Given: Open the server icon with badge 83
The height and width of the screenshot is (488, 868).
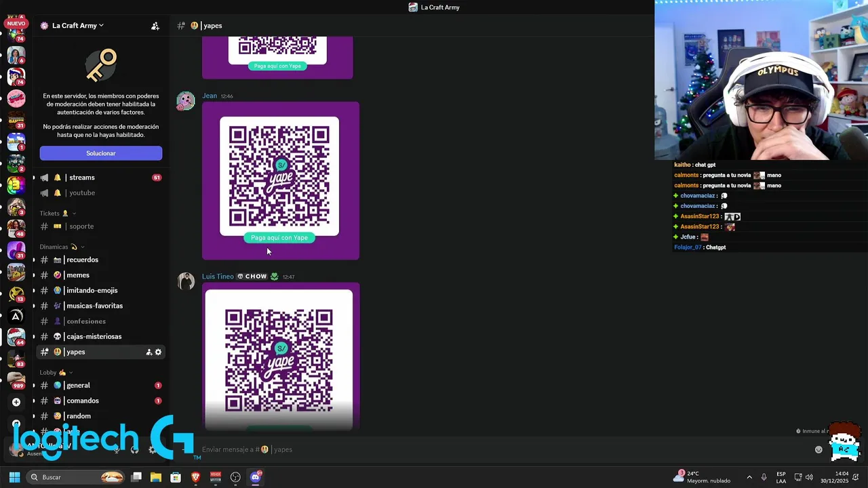Looking at the screenshot, I should [x=16, y=359].
